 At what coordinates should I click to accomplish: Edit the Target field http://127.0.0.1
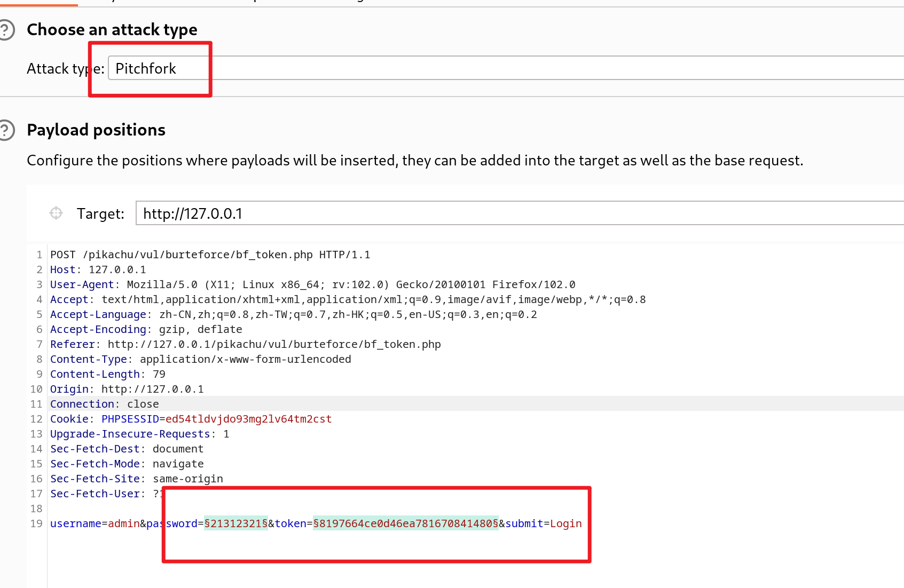pos(520,213)
